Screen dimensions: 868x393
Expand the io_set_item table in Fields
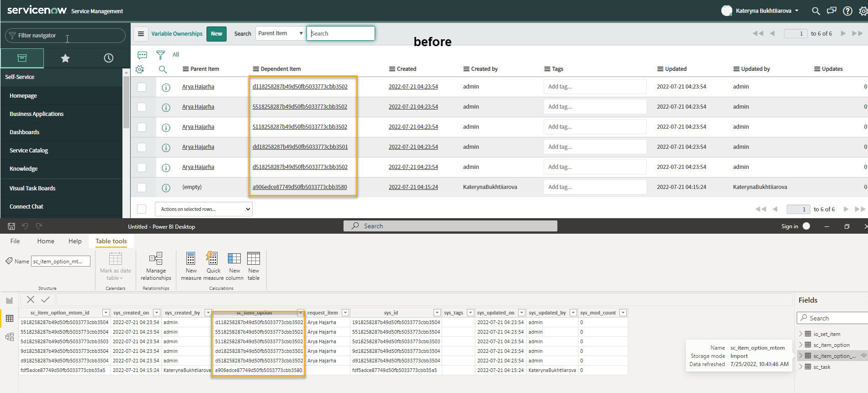tap(801, 334)
